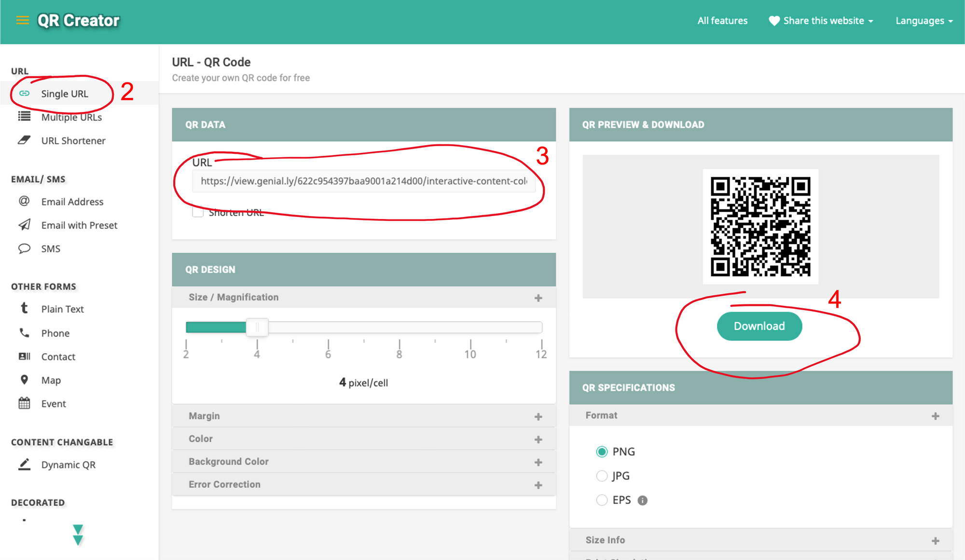Select the URL Shortener eraser icon
965x560 pixels.
pyautogui.click(x=23, y=140)
